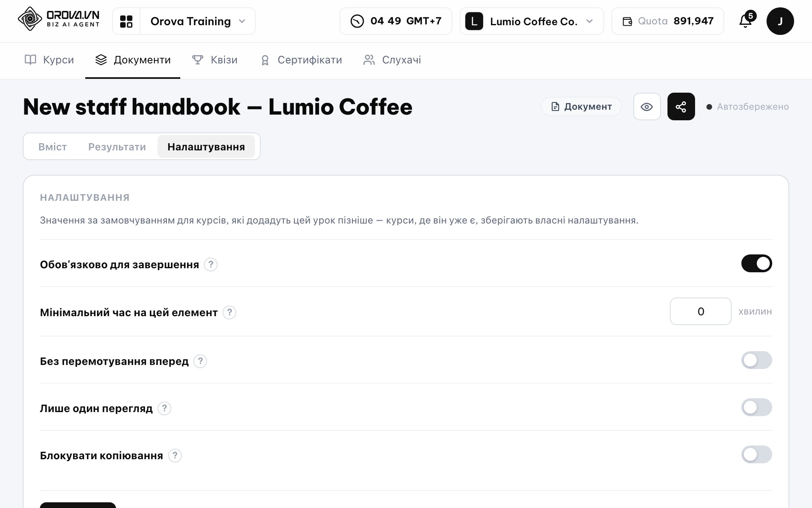Click the Orova.vn logo

click(59, 19)
